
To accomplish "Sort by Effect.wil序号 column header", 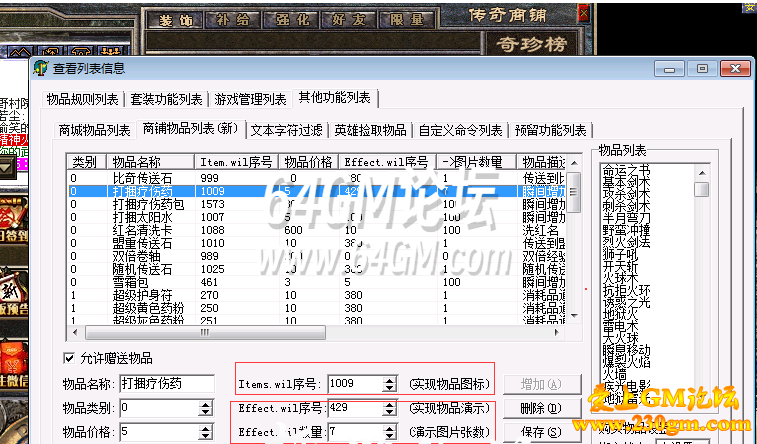I will click(x=388, y=162).
